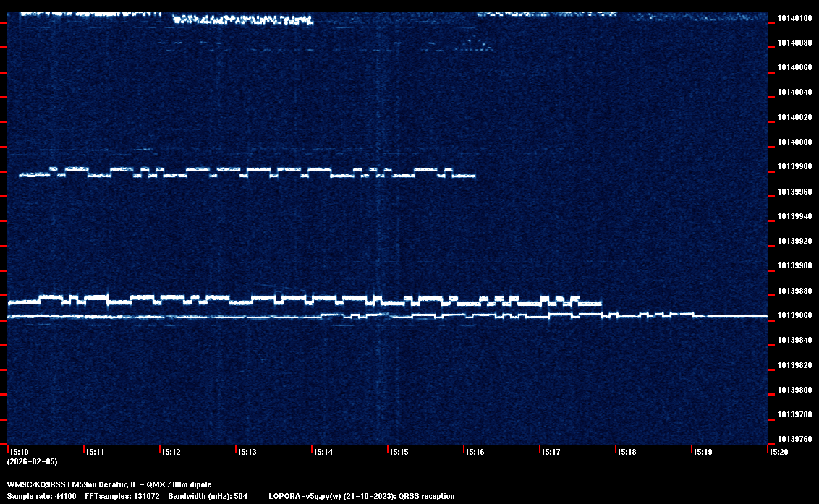Click the 10140100 frequency label
819x504 pixels.
[794, 18]
